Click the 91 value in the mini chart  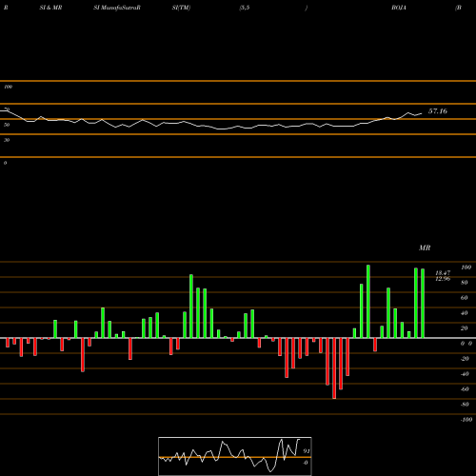coord(307,451)
